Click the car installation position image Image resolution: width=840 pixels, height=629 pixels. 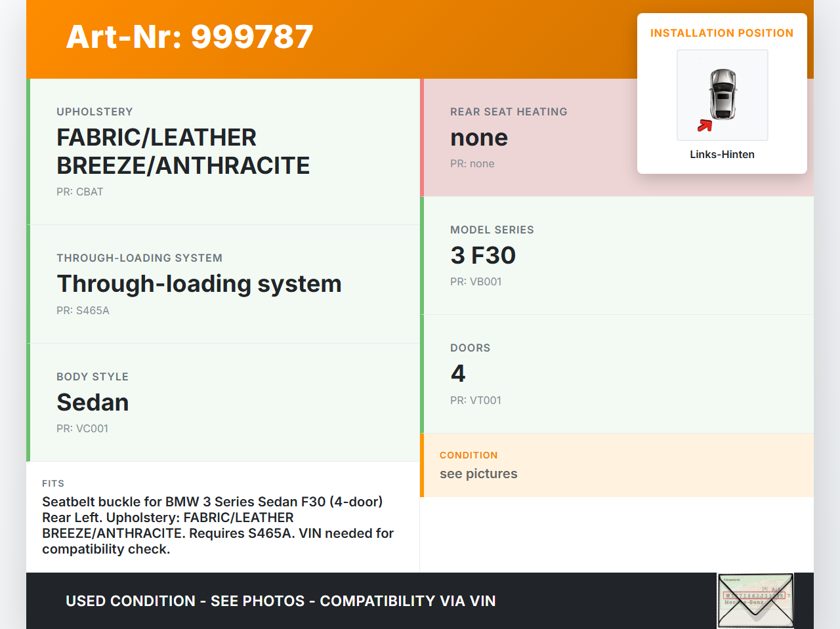(722, 95)
